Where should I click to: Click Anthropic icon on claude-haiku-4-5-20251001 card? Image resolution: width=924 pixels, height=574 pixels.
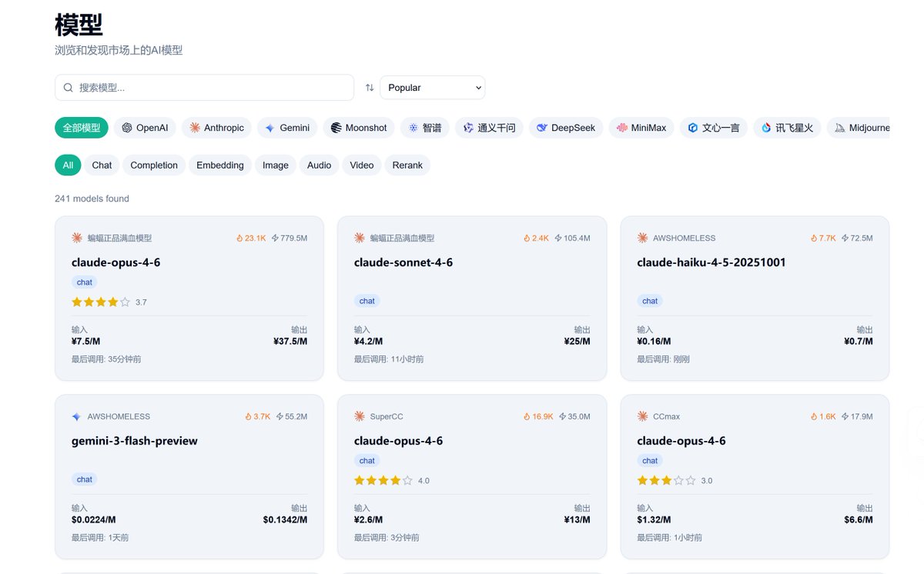click(x=642, y=239)
